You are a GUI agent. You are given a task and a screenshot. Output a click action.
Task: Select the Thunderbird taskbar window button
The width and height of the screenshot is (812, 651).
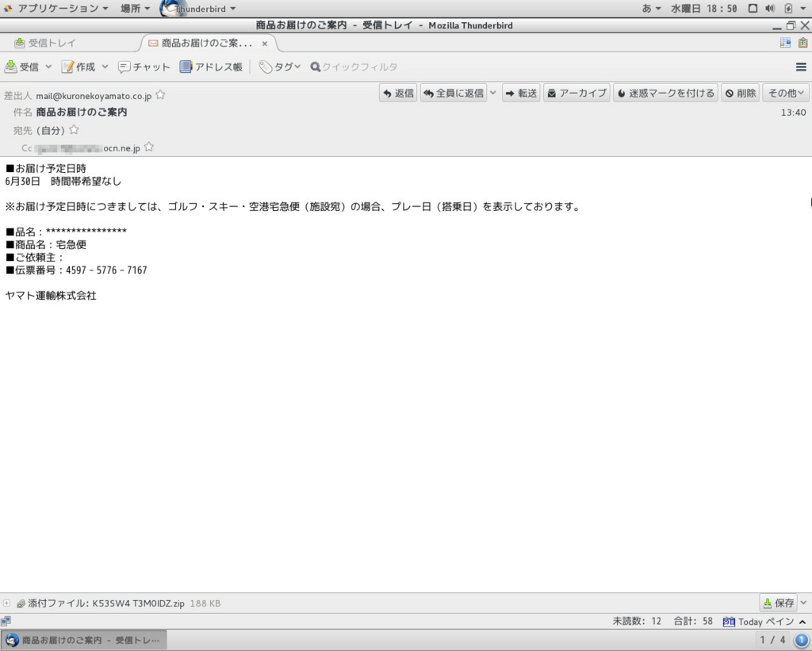click(x=84, y=640)
